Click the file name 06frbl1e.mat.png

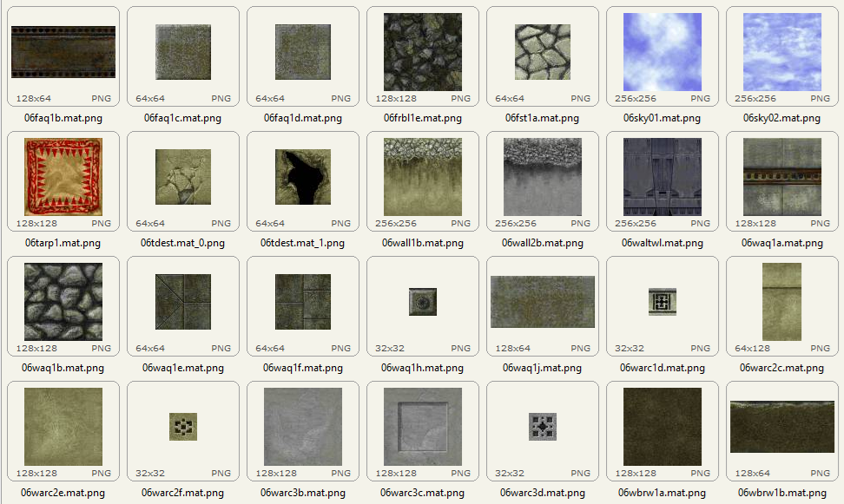tap(423, 118)
